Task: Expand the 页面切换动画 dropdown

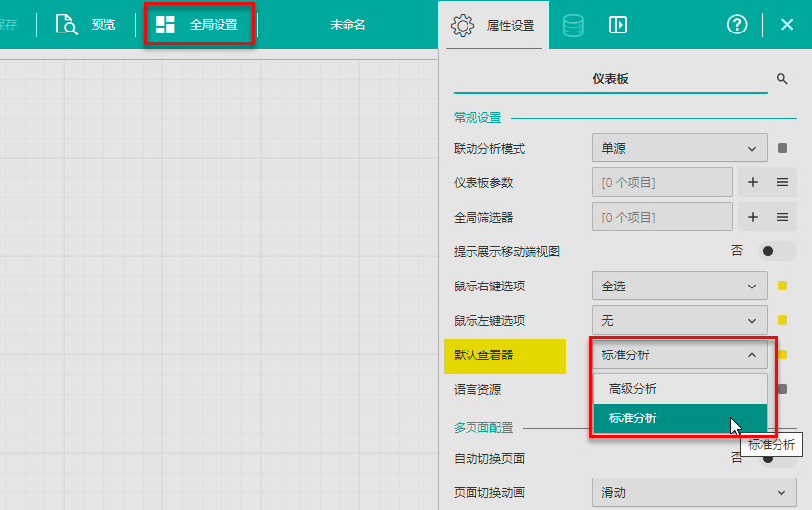Action: [693, 493]
